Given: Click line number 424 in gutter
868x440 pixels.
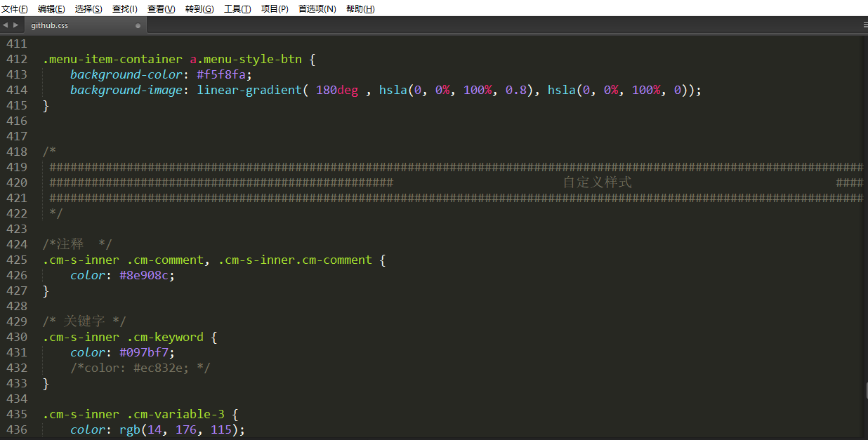Looking at the screenshot, I should click(x=17, y=245).
